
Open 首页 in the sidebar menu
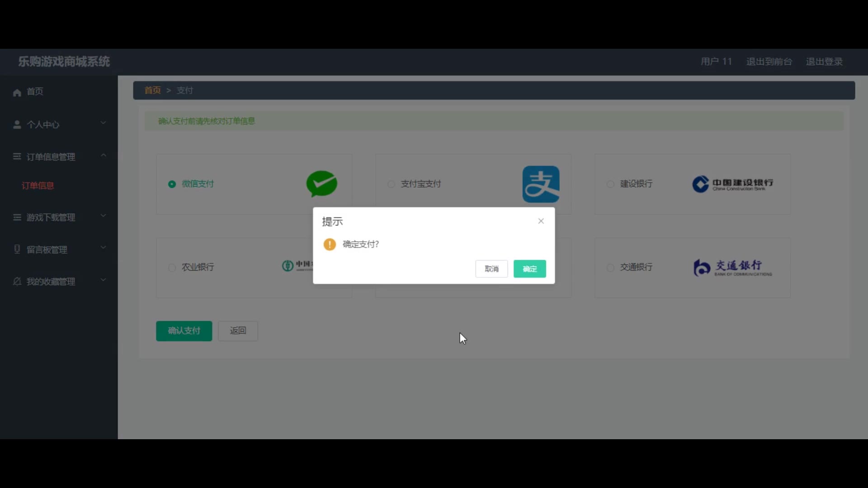tap(59, 92)
